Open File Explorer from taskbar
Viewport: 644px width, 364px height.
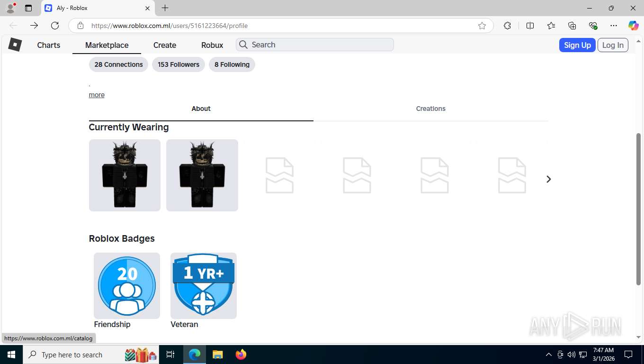pyautogui.click(x=217, y=355)
